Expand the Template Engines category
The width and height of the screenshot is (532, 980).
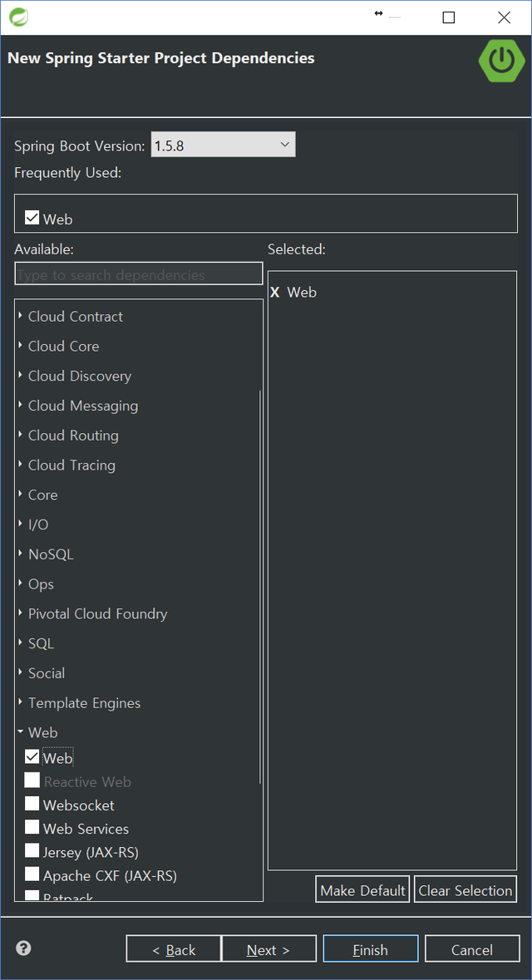[x=20, y=703]
